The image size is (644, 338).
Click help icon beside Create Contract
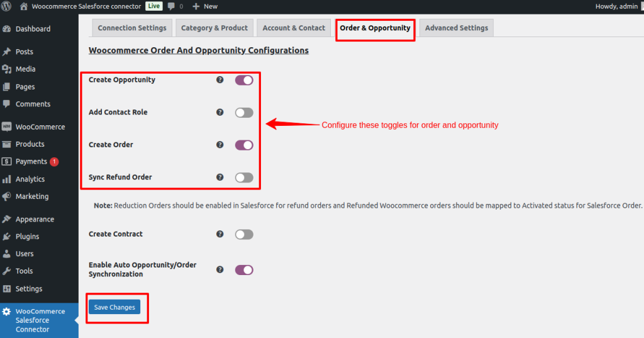pos(220,234)
